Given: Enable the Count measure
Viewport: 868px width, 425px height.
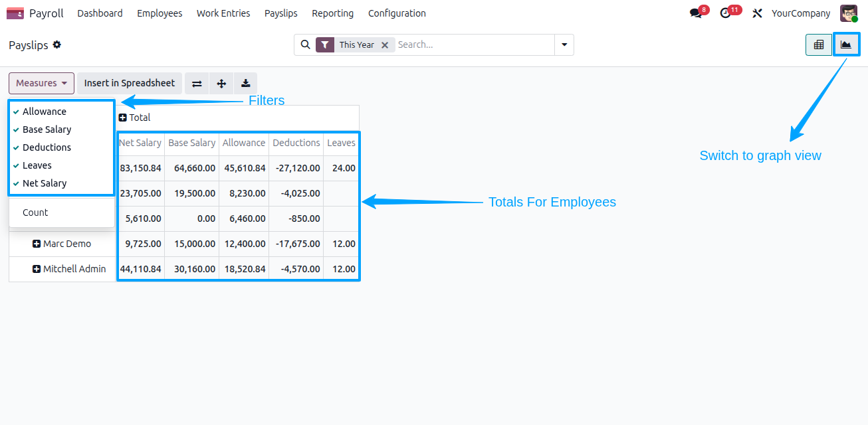Looking at the screenshot, I should point(62,212).
